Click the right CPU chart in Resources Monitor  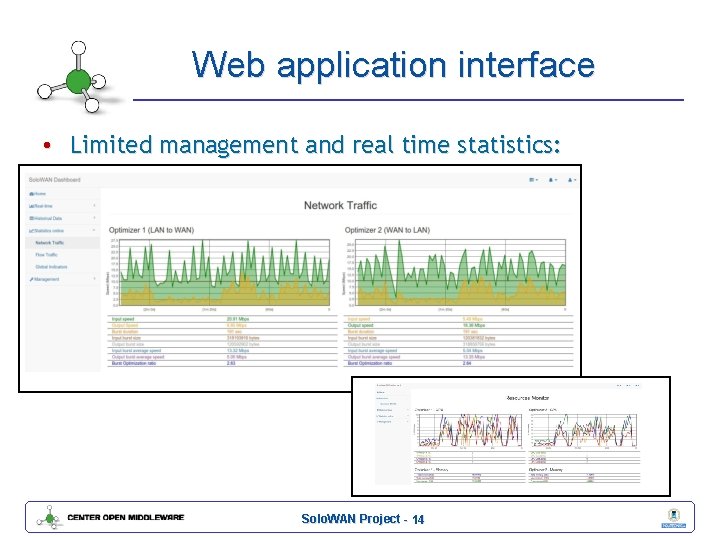click(x=583, y=431)
